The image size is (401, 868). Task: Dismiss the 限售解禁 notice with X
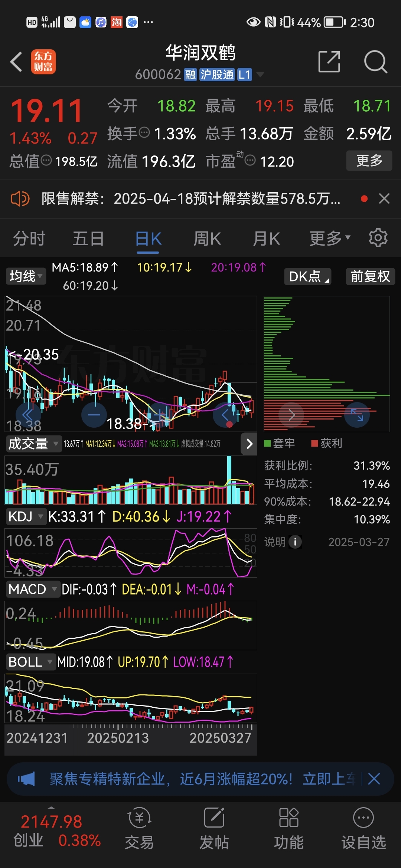(384, 199)
